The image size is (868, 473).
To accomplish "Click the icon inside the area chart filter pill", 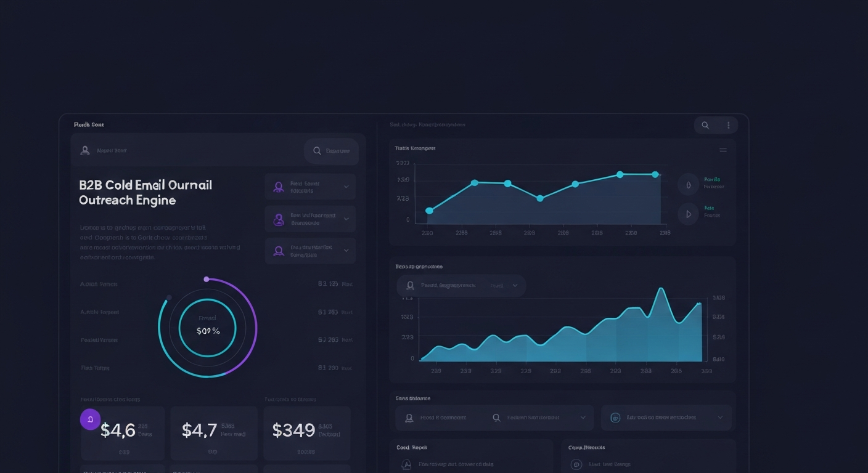I will click(410, 286).
